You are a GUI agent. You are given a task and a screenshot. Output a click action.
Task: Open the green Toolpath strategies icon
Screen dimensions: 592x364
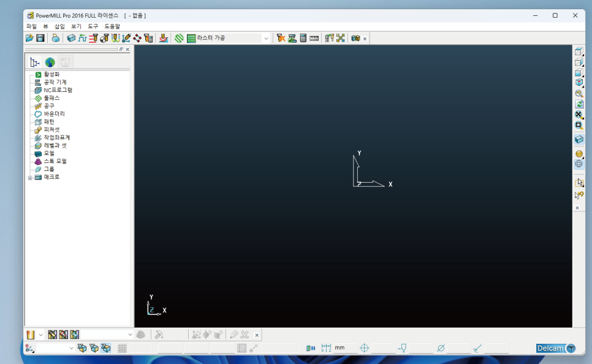pos(179,38)
